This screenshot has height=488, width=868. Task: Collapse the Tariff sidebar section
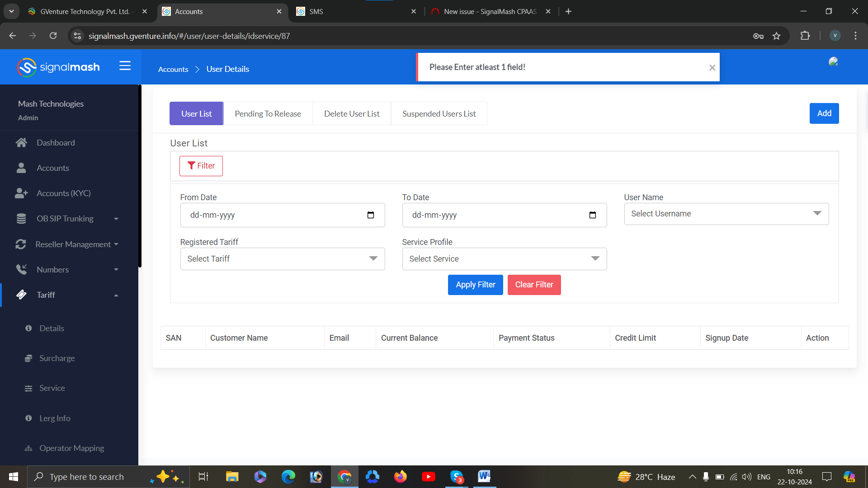(116, 295)
